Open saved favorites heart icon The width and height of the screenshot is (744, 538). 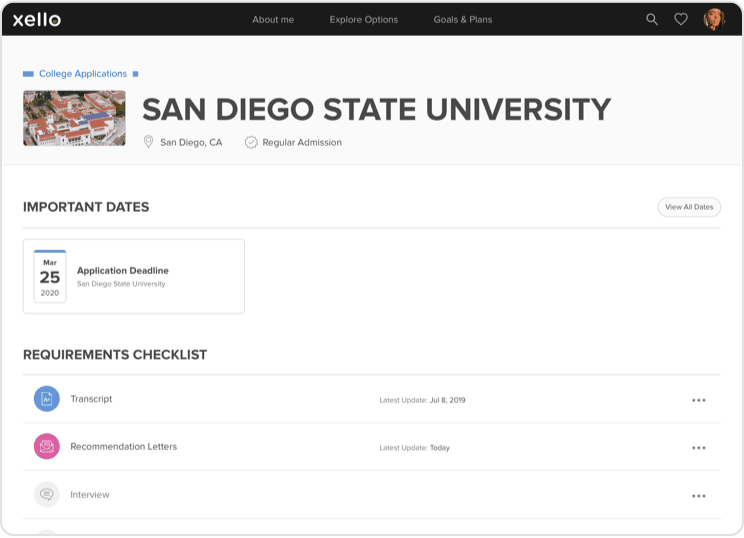(x=681, y=19)
